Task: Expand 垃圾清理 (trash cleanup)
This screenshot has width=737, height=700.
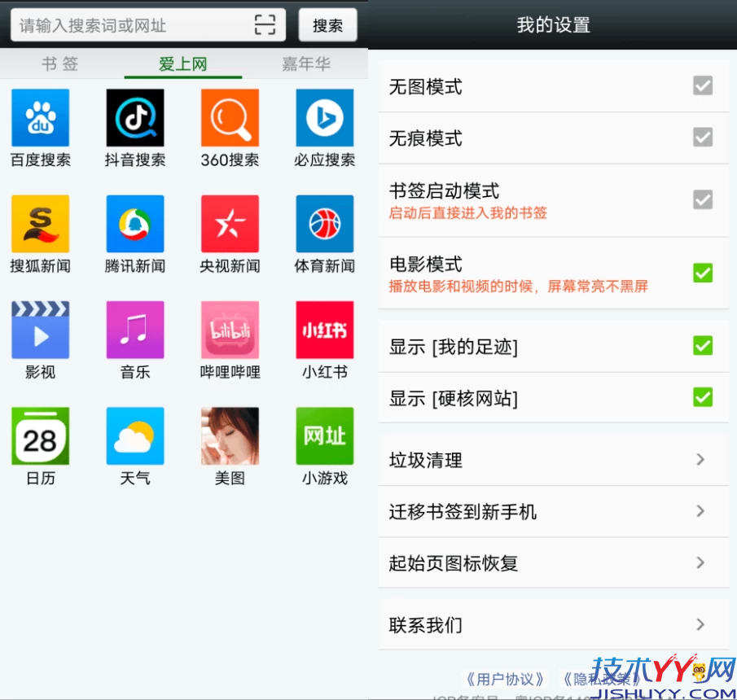Action: click(x=553, y=460)
